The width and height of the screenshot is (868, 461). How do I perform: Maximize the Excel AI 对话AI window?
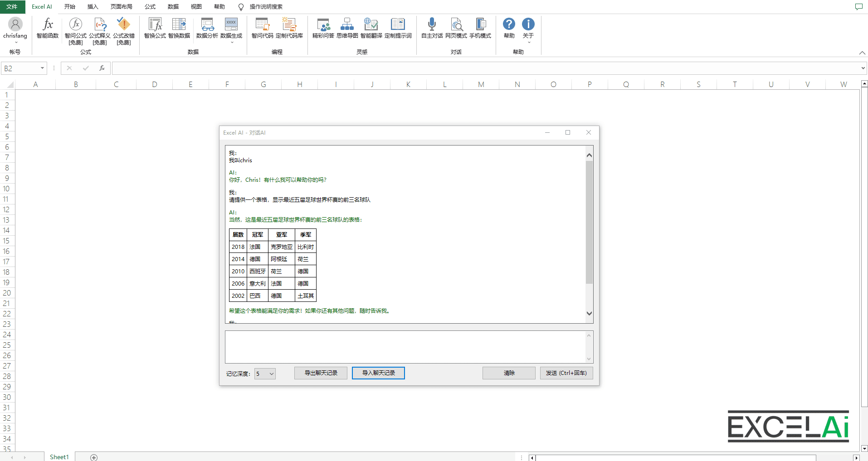[568, 132]
